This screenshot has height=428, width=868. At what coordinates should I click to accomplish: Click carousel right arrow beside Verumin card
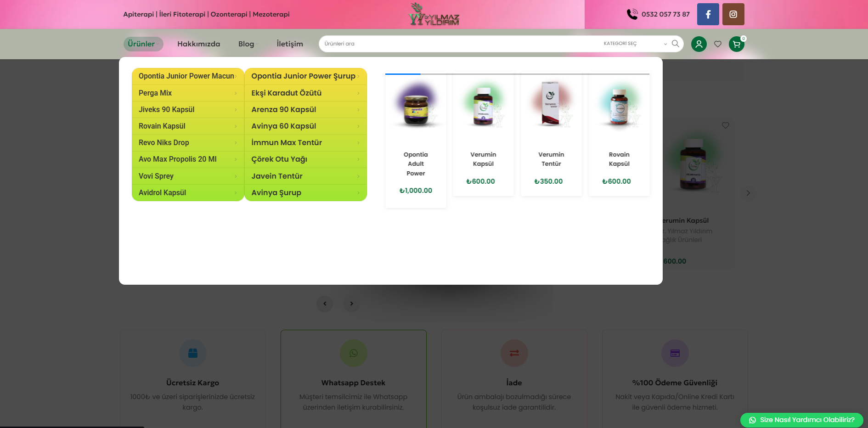tap(748, 193)
